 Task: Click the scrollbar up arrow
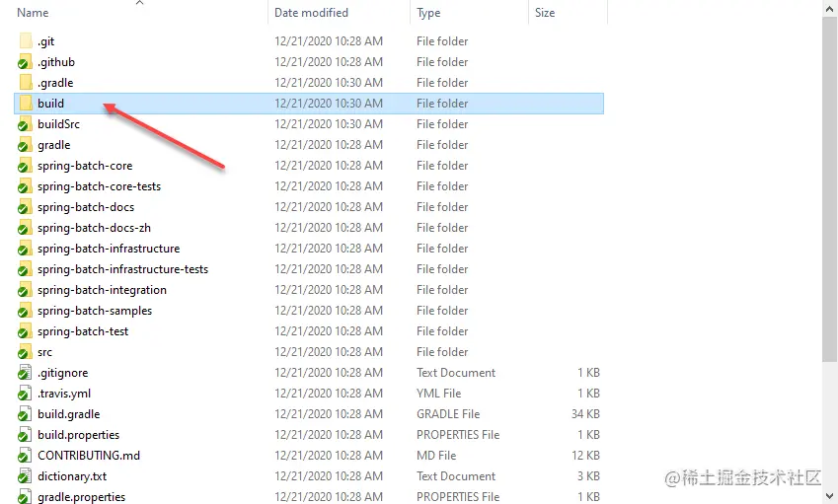pyautogui.click(x=829, y=8)
